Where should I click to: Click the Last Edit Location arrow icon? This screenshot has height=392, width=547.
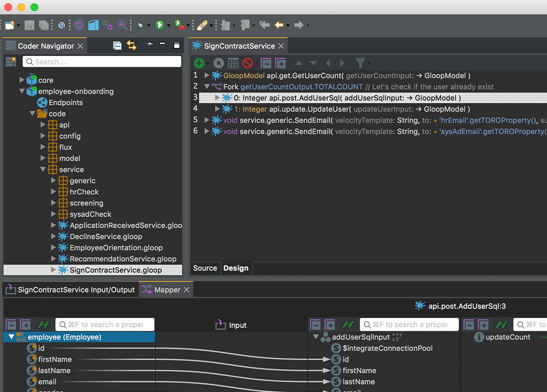click(x=265, y=25)
